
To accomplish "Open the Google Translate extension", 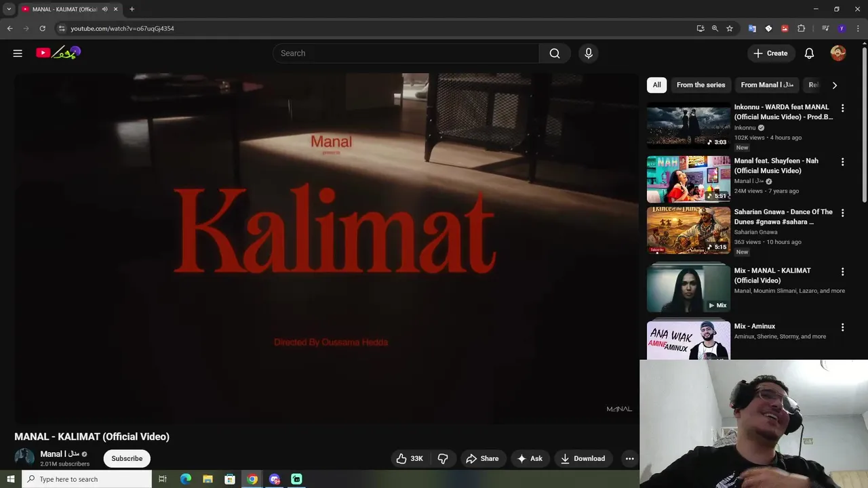I will (x=752, y=28).
